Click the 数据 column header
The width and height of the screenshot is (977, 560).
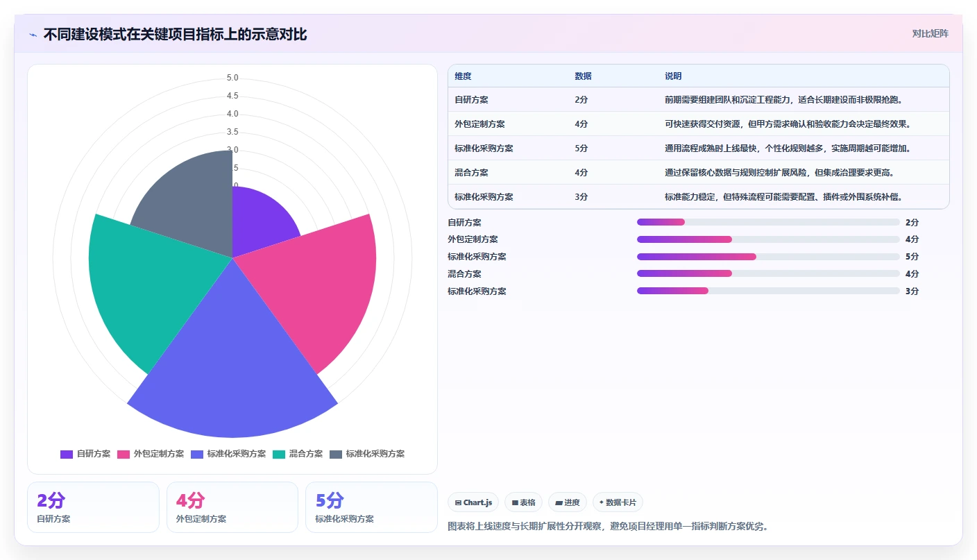[x=583, y=76]
